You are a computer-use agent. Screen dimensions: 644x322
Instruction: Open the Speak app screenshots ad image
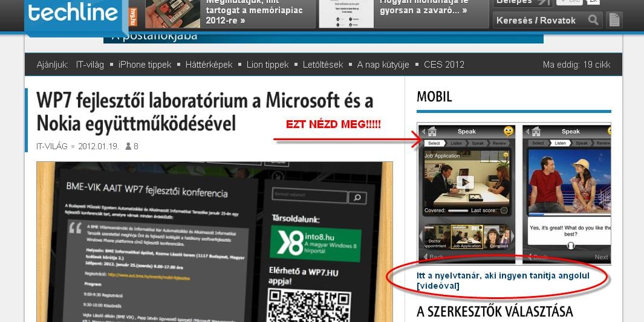[514, 193]
